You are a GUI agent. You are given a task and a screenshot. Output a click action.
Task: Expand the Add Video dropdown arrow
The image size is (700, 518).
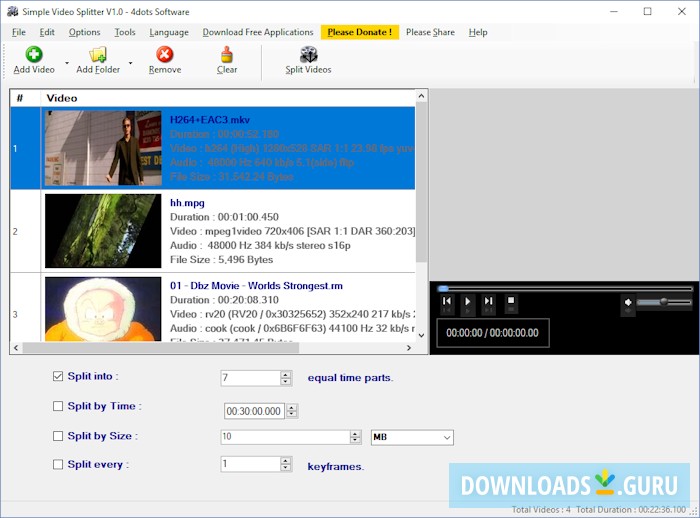coord(67,63)
